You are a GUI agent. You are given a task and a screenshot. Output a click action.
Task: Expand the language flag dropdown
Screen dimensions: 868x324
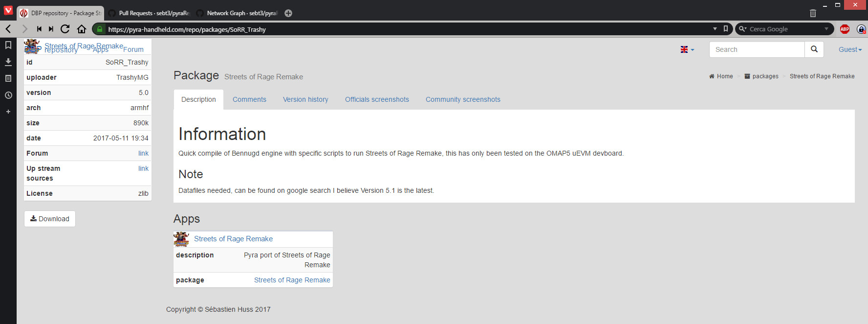[687, 49]
